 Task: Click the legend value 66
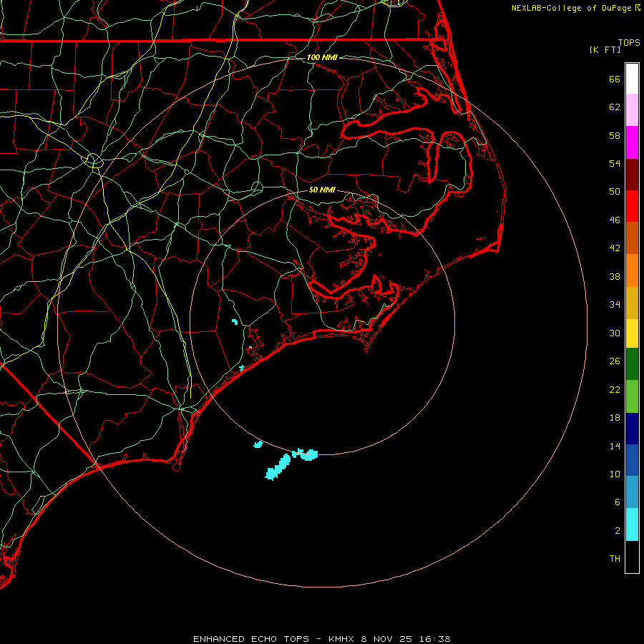point(615,79)
